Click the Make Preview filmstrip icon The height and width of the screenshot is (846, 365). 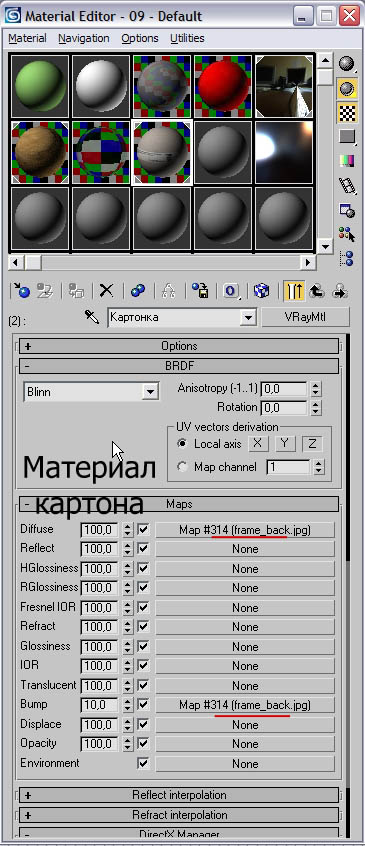coord(347,186)
